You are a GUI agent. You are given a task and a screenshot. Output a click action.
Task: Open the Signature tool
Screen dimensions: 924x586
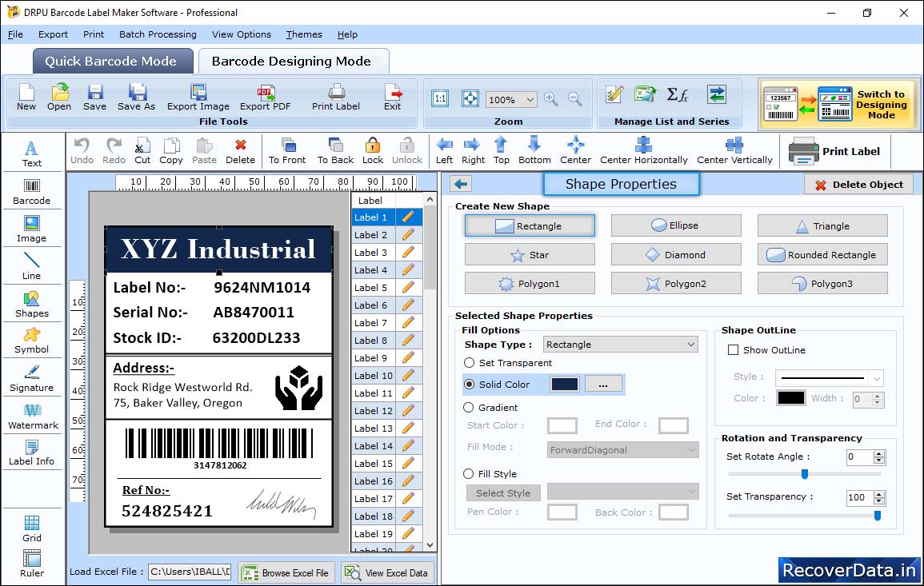point(32,378)
